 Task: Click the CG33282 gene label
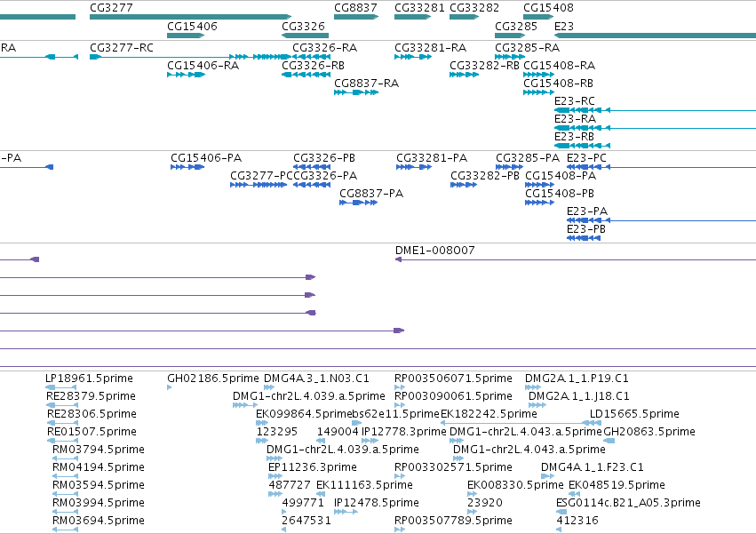coord(474,8)
